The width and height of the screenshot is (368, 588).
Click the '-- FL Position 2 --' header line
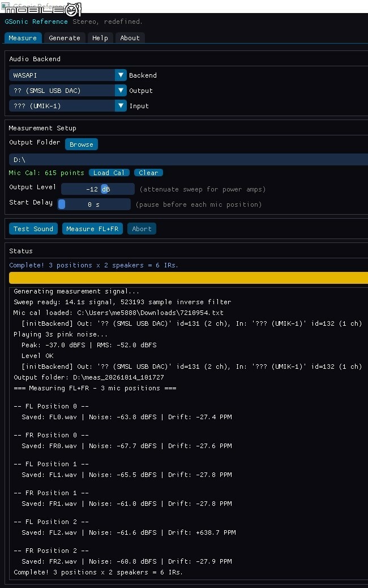point(52,522)
